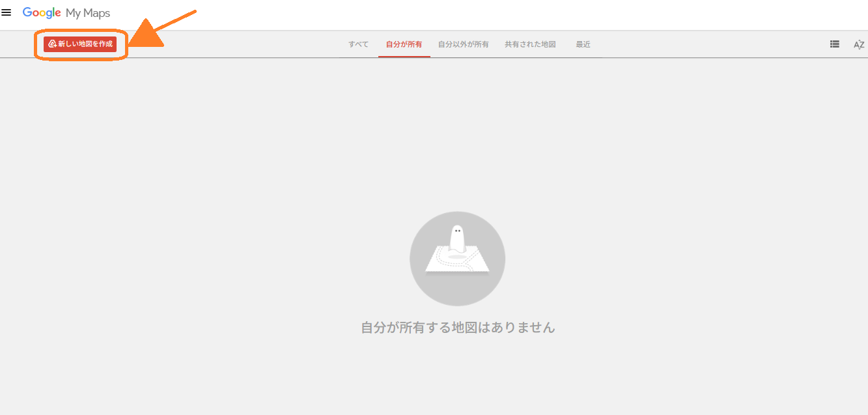Change sort direction with the A-Z arrows

click(859, 44)
